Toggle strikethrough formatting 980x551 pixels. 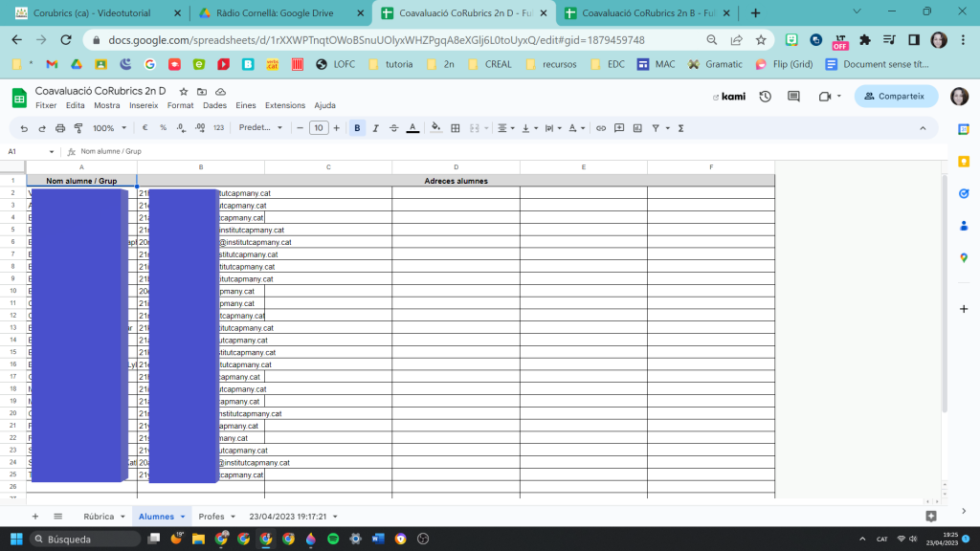(x=394, y=128)
